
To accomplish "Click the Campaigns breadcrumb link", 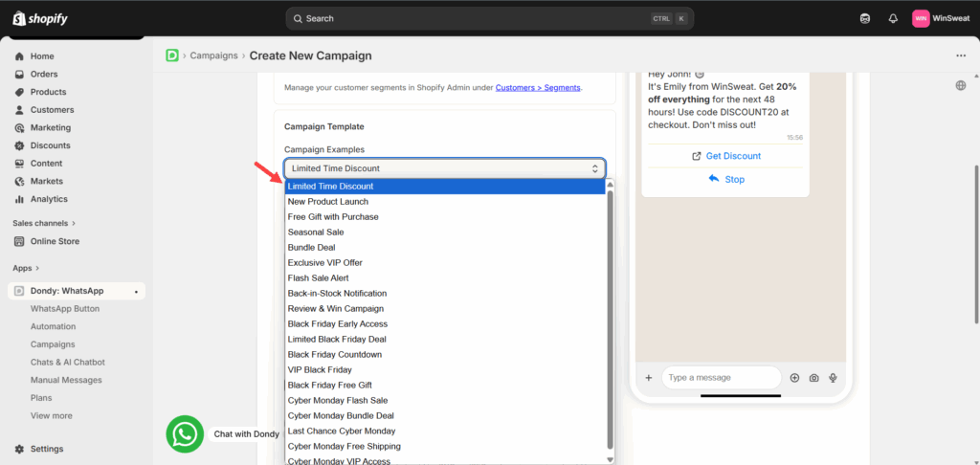I will click(212, 55).
